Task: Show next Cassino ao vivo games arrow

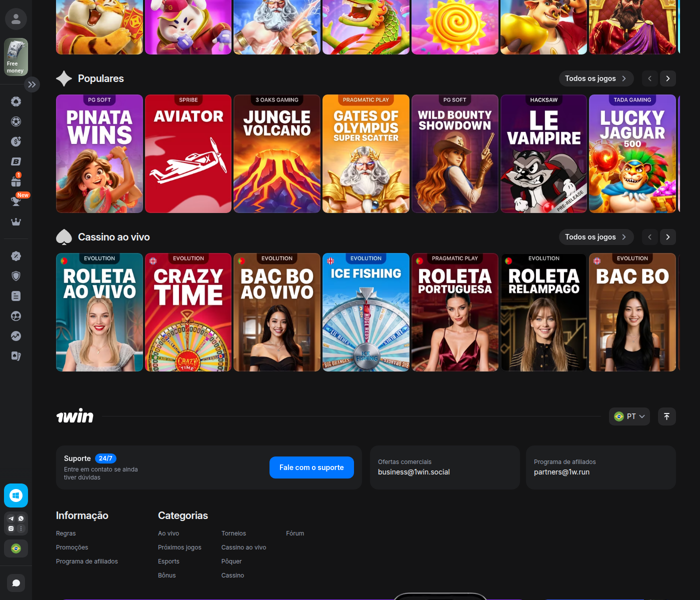Action: 668,237
